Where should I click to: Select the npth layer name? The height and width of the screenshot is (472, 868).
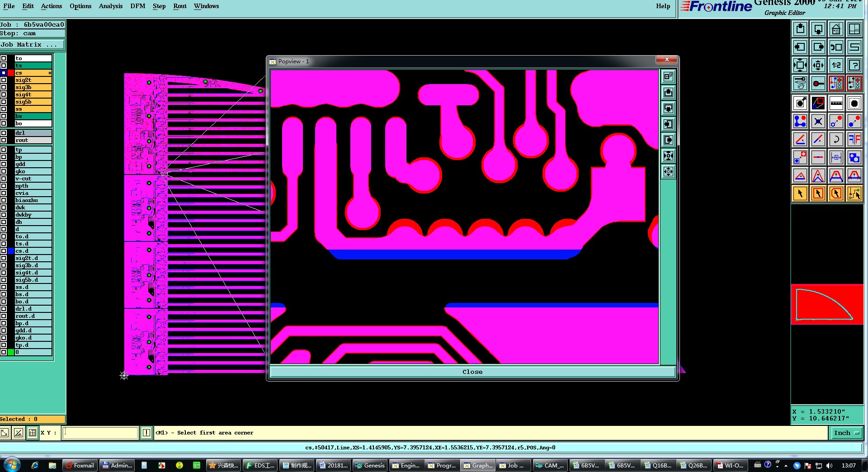[x=33, y=186]
